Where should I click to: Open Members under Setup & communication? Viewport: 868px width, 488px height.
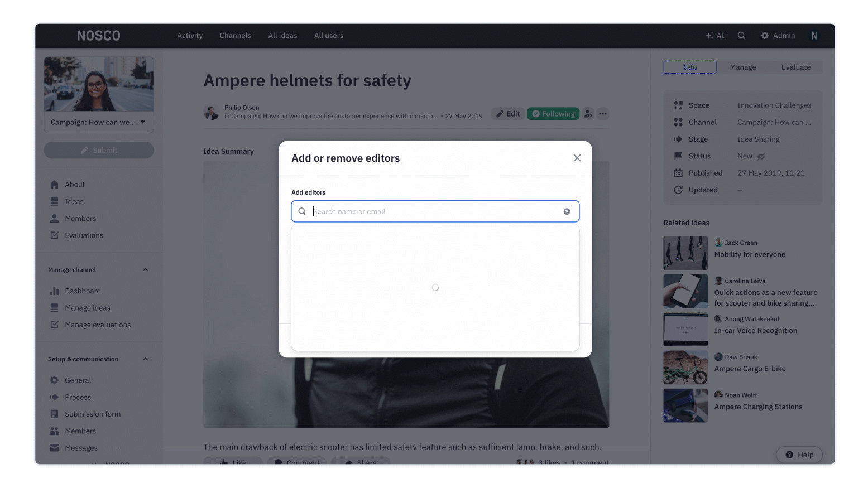[80, 431]
